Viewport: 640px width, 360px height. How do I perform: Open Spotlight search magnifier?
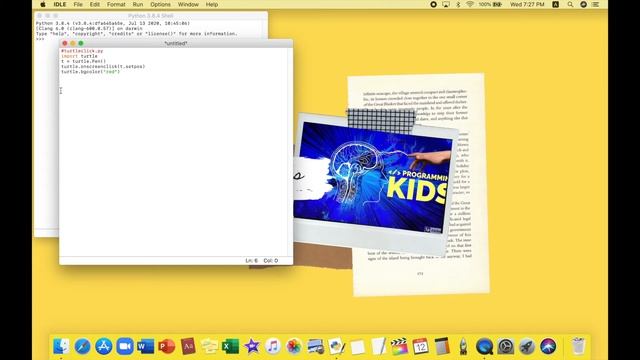pyautogui.click(x=570, y=4)
